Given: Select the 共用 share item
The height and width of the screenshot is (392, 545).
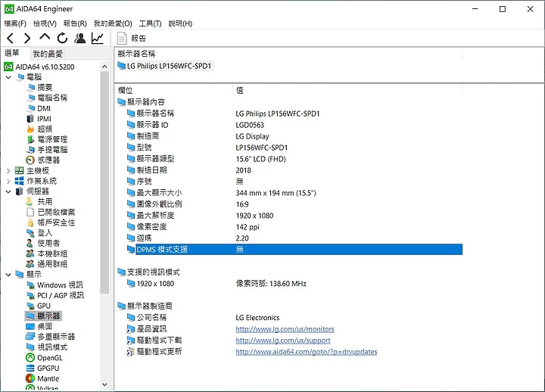Looking at the screenshot, I should tap(39, 201).
